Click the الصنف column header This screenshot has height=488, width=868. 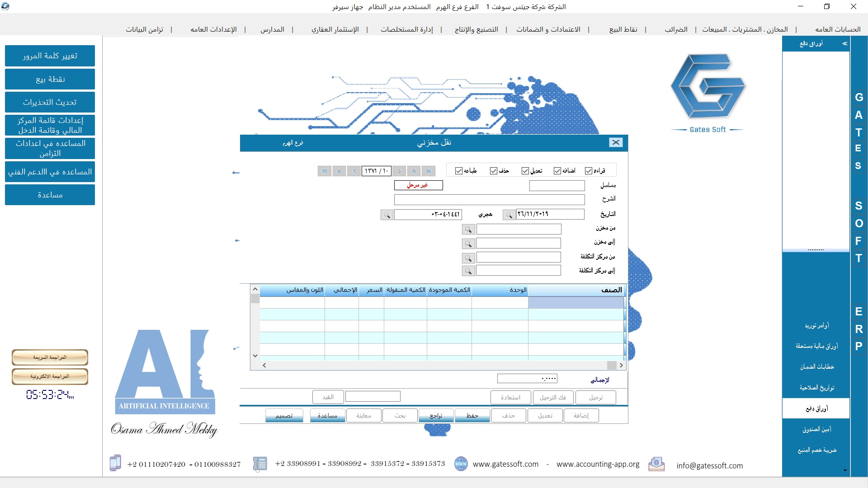pyautogui.click(x=576, y=290)
